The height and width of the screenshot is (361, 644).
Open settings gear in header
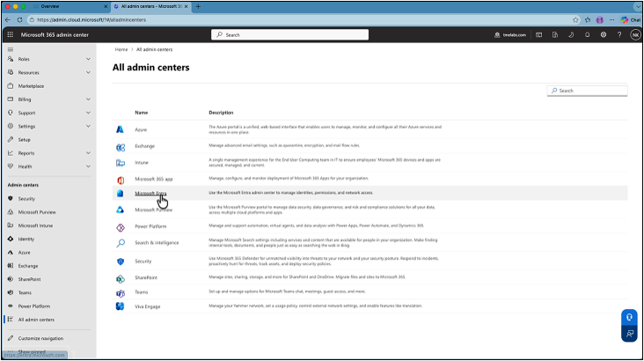(x=604, y=35)
